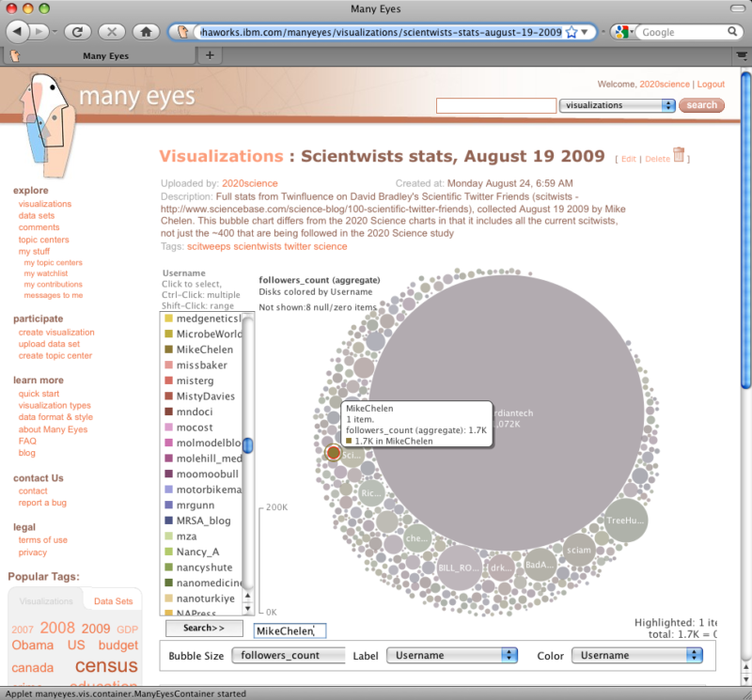Go back using the browser back arrow
The image size is (752, 700).
click(17, 32)
